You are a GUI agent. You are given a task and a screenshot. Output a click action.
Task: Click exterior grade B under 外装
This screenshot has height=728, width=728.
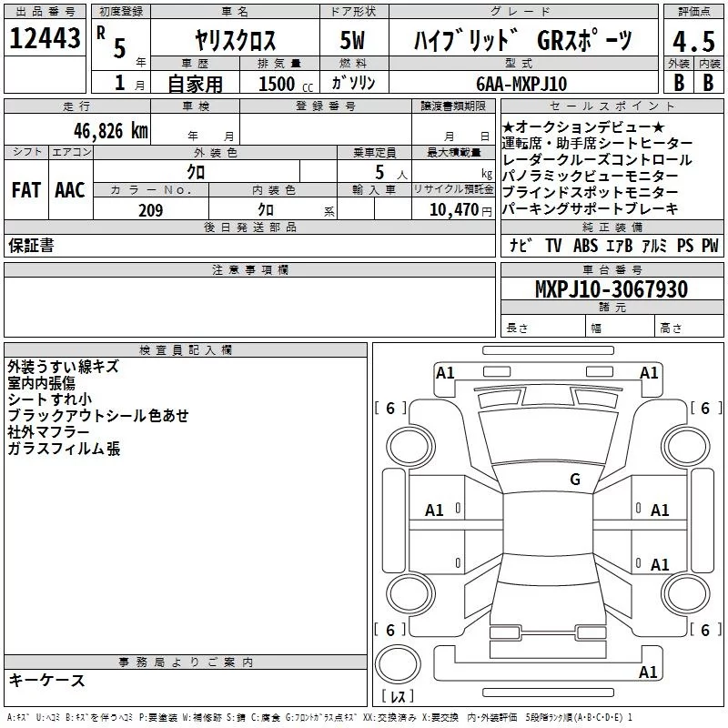point(679,83)
